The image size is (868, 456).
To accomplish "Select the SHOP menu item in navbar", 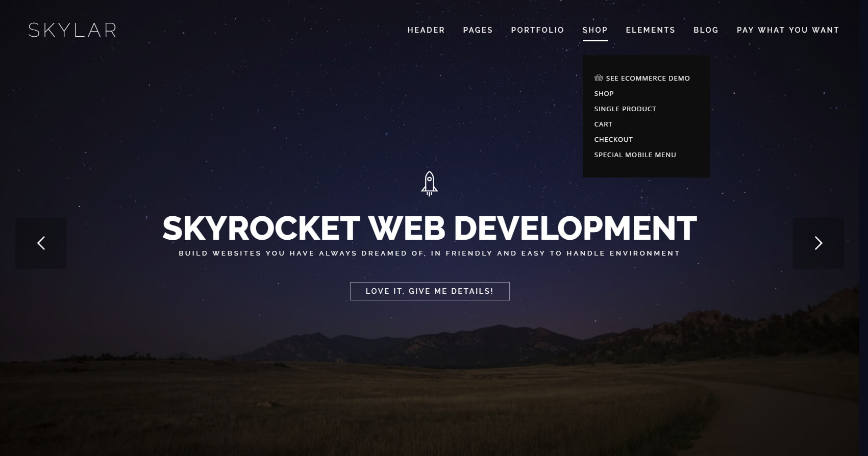I will [x=595, y=30].
